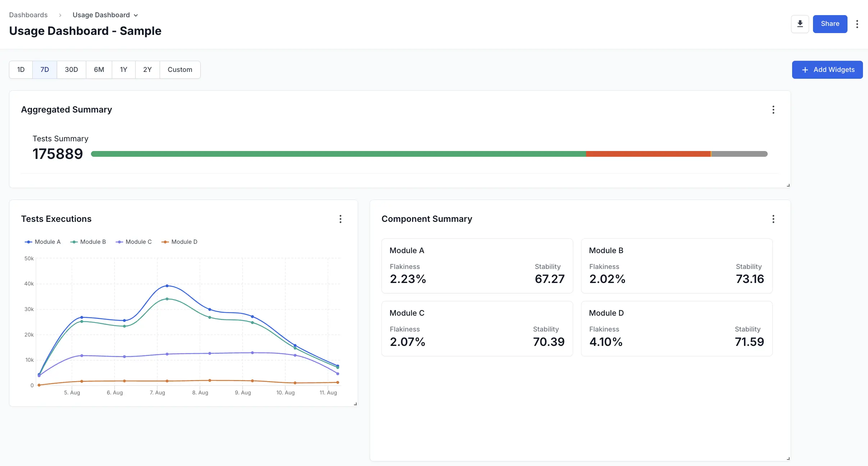This screenshot has width=868, height=466.
Task: Select the Custom time range option
Action: pos(180,69)
